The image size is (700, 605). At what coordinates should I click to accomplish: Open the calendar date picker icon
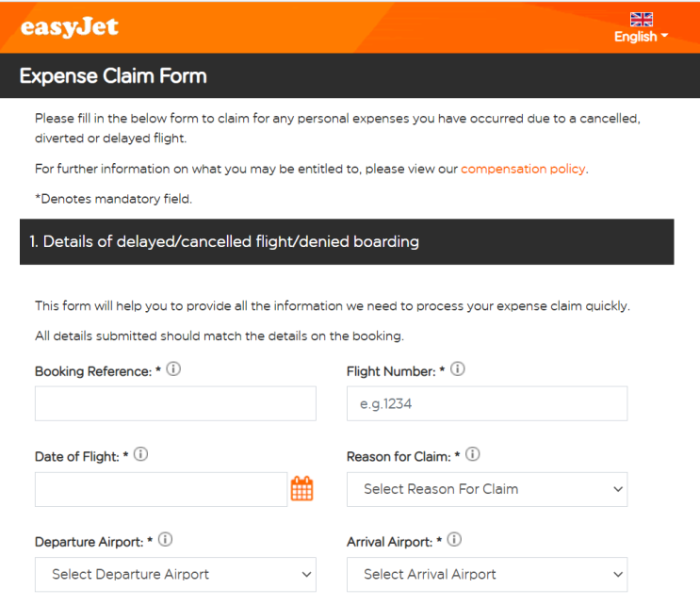point(301,489)
